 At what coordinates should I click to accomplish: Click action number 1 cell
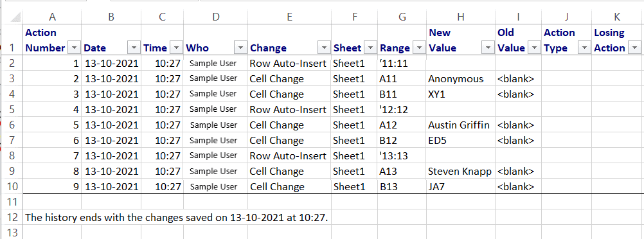pos(52,63)
